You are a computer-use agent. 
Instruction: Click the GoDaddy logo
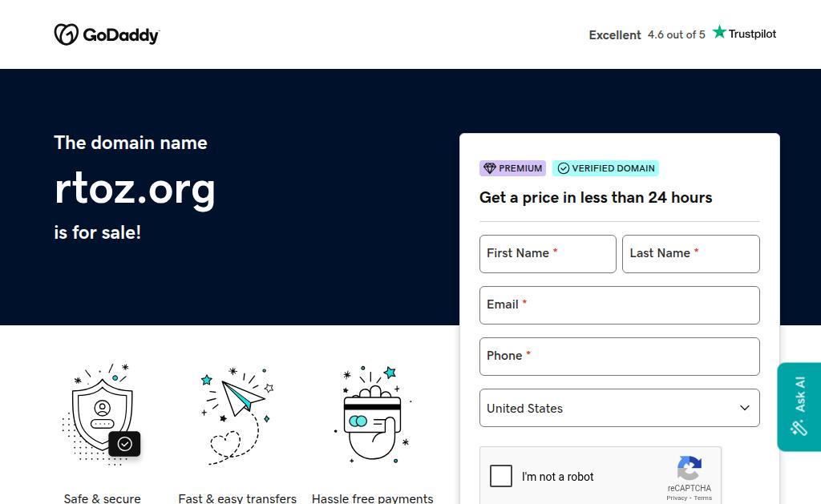[107, 34]
